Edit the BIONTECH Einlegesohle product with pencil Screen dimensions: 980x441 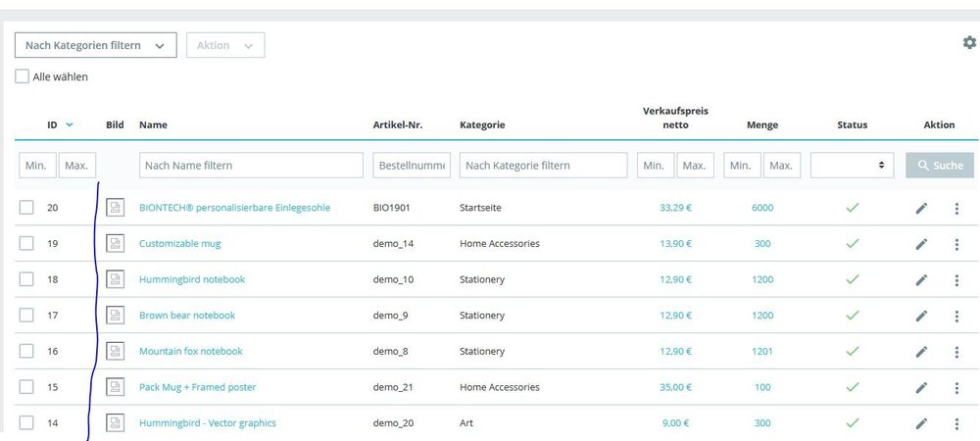point(921,208)
